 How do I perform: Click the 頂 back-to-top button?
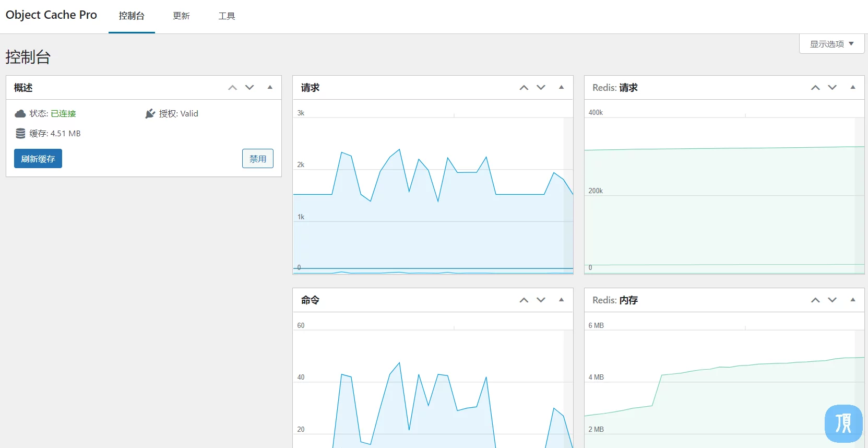tap(843, 423)
